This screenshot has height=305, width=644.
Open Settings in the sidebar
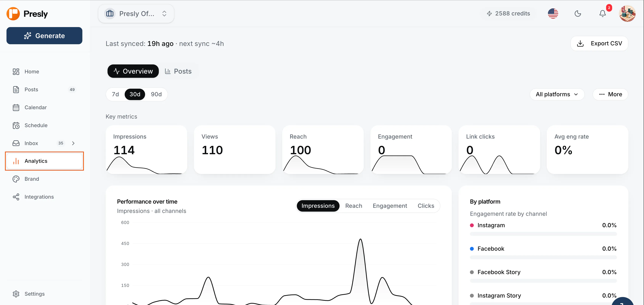44,294
